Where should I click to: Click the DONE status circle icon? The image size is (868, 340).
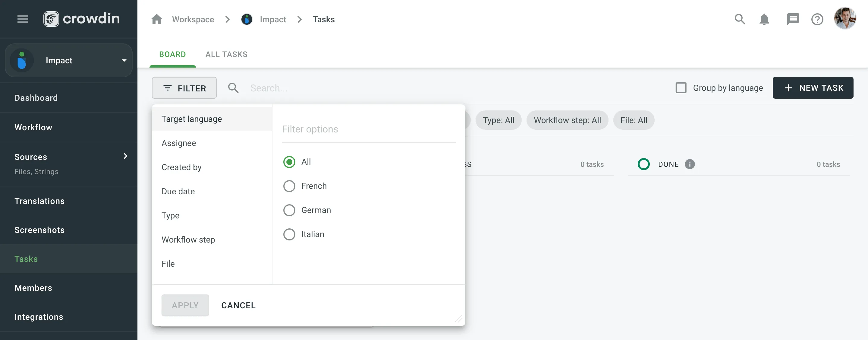point(643,164)
